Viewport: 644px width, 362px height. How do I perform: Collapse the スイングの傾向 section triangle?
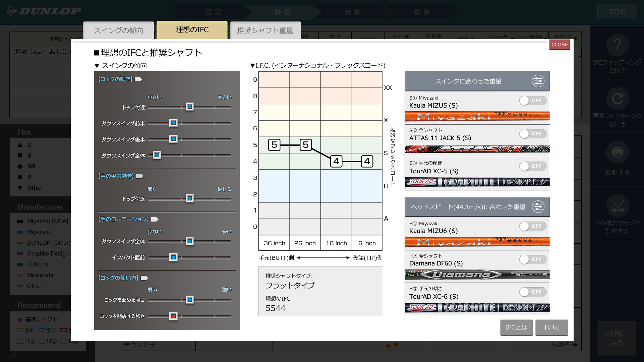97,66
